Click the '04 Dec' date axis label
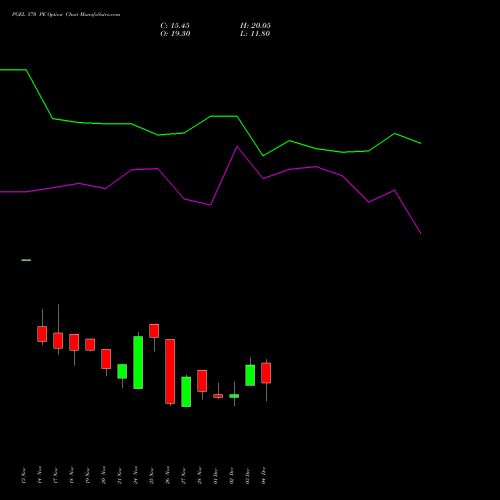This screenshot has width=500, height=500. click(x=264, y=475)
